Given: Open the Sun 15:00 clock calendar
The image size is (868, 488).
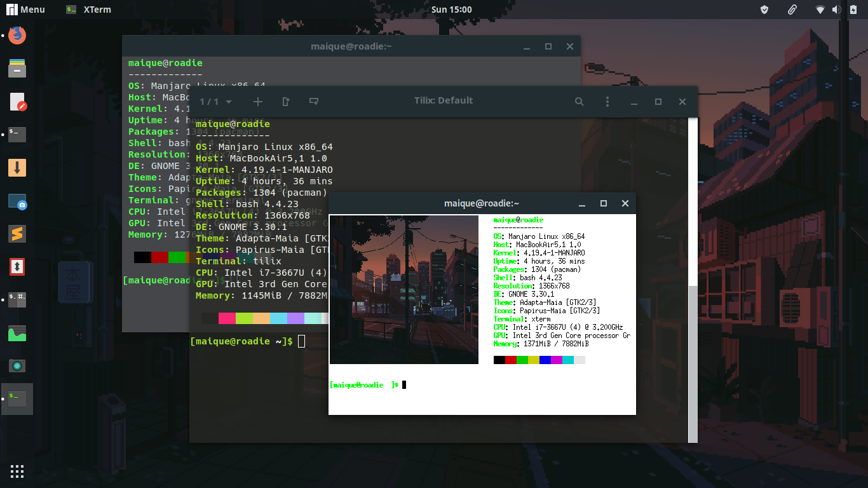Looking at the screenshot, I should (x=452, y=10).
